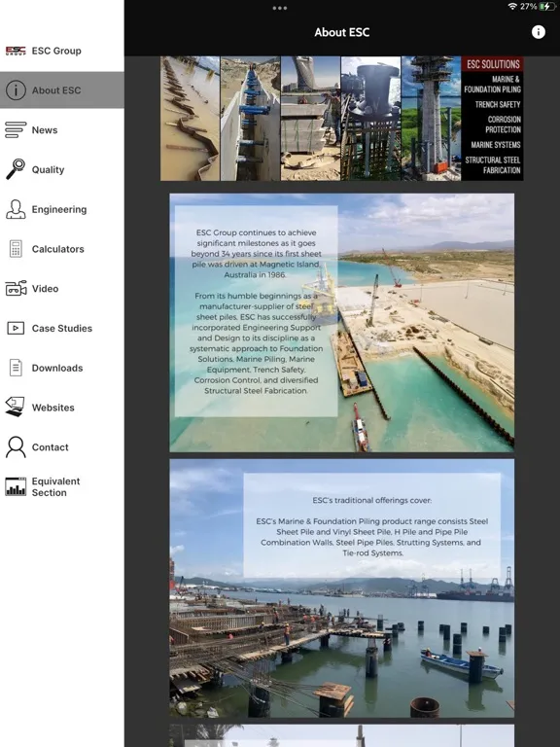The image size is (560, 747).
Task: Open the Engineering menu label
Action: click(59, 209)
